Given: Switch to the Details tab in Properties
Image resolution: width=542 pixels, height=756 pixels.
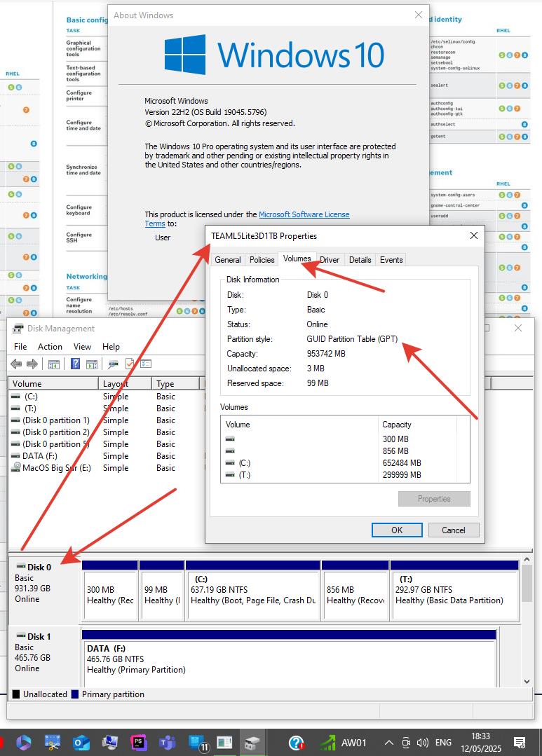Looking at the screenshot, I should pos(360,260).
